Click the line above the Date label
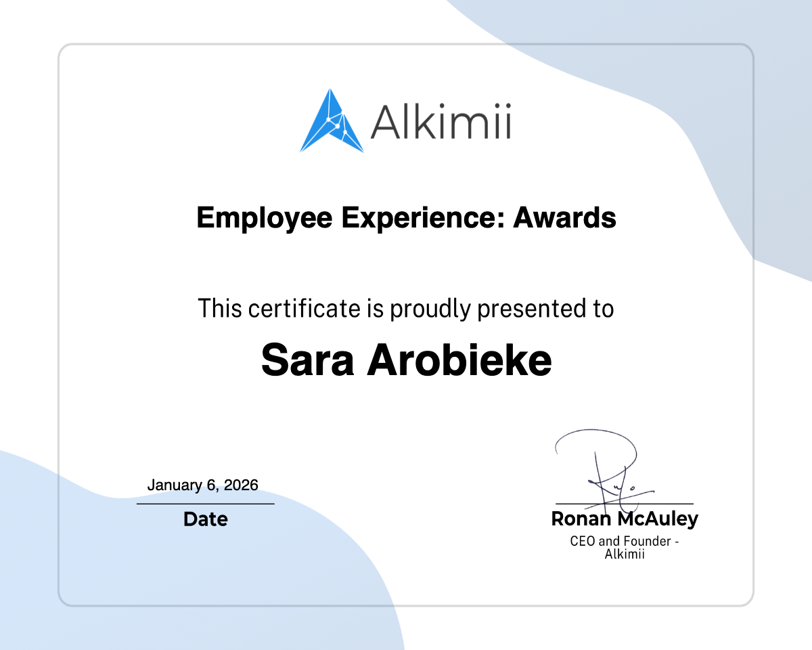812x650 pixels. [x=205, y=502]
